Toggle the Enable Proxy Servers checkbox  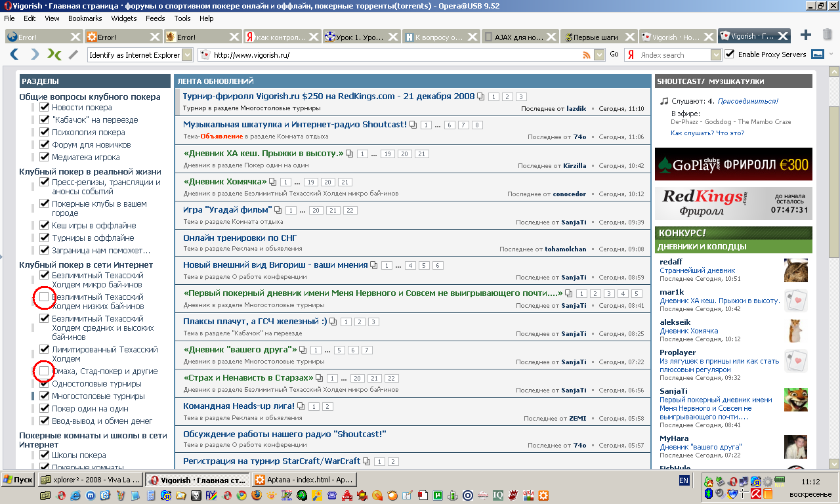pos(729,54)
